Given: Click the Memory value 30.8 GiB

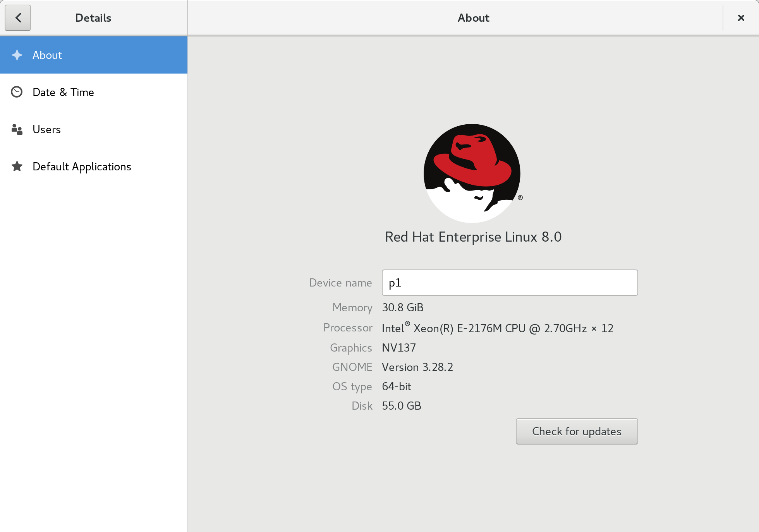Looking at the screenshot, I should tap(403, 307).
